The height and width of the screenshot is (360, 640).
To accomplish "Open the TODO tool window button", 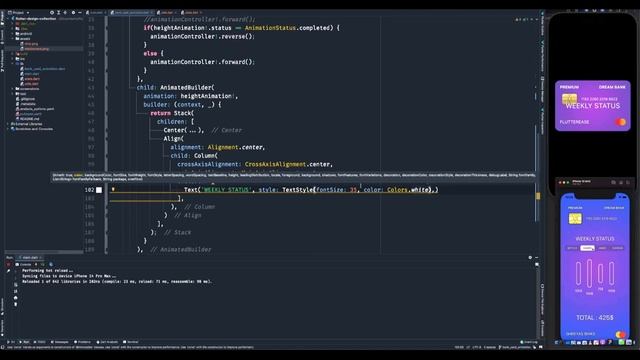I will pos(40,342).
